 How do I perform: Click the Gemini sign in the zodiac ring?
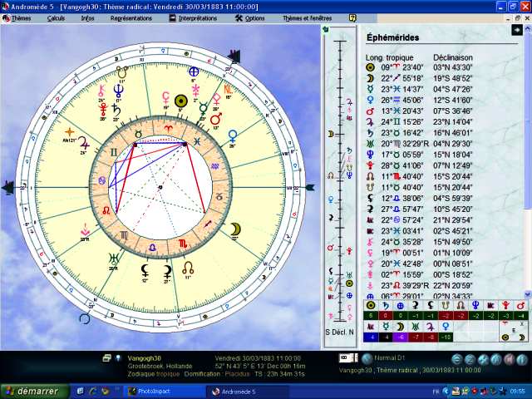tap(114, 152)
